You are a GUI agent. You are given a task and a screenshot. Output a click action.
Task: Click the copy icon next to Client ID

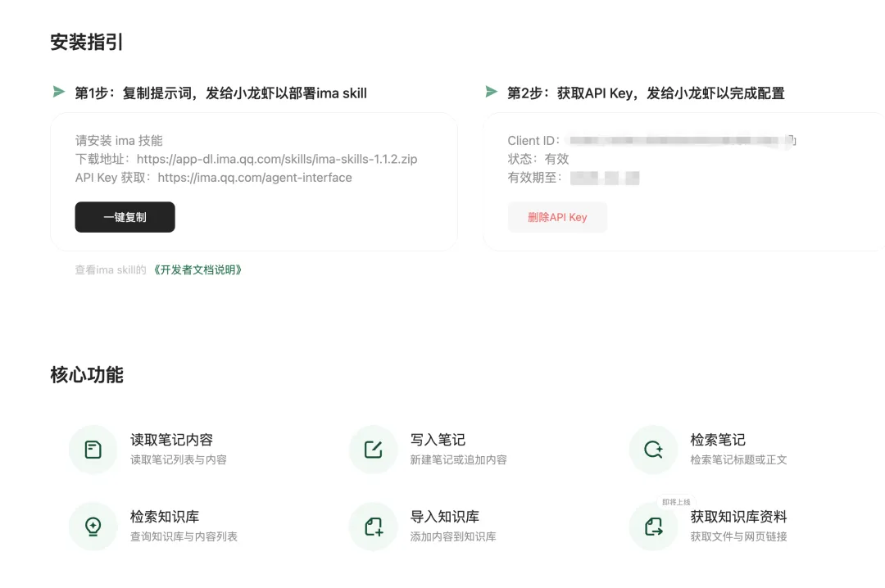(x=792, y=140)
